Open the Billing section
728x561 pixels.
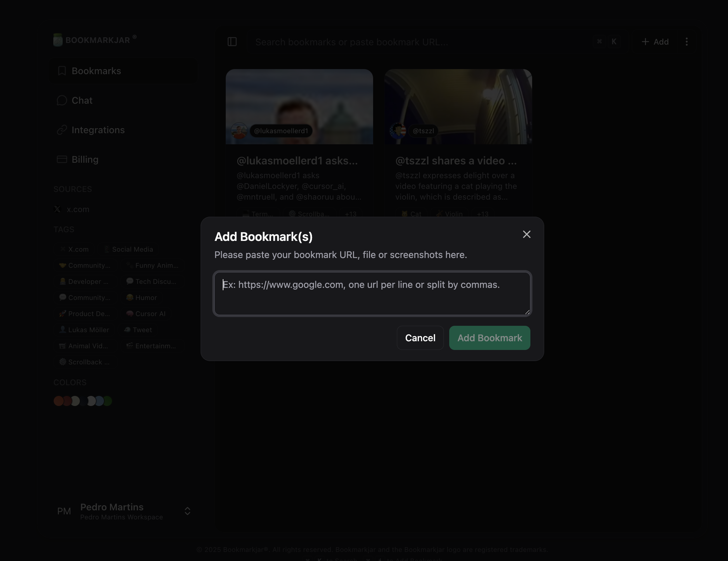(x=85, y=159)
